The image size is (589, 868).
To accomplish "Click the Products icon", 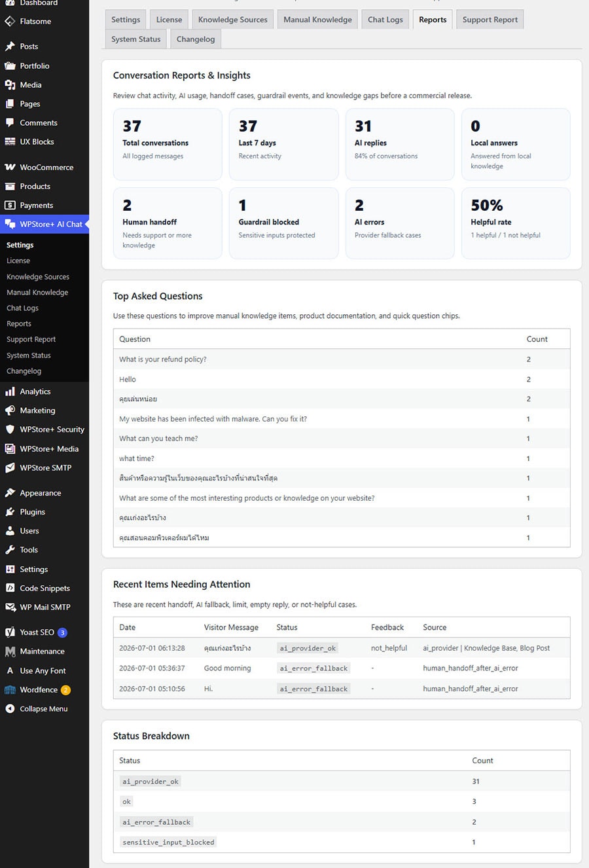I will 10,187.
